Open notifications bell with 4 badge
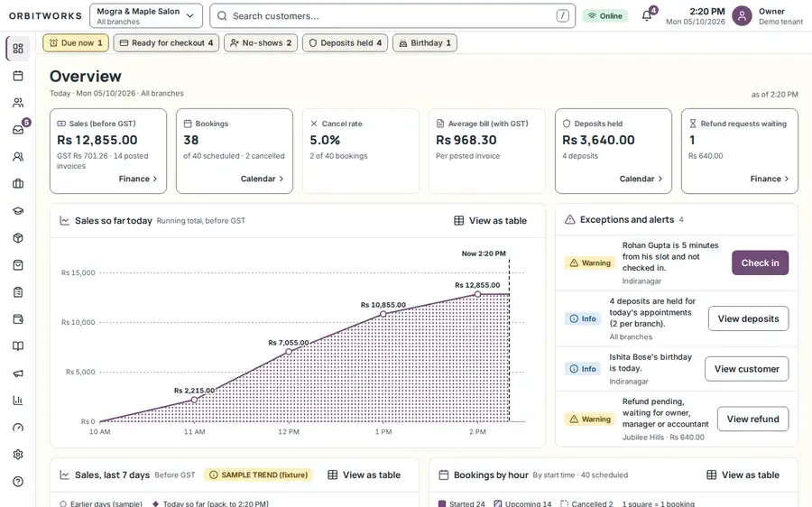Viewport: 812px width, 507px height. pyautogui.click(x=647, y=15)
